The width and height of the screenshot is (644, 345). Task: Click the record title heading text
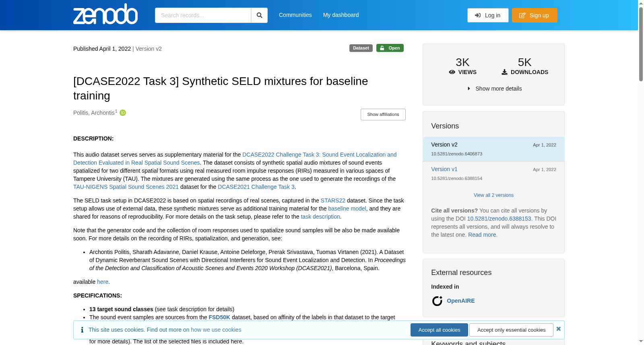tap(221, 88)
